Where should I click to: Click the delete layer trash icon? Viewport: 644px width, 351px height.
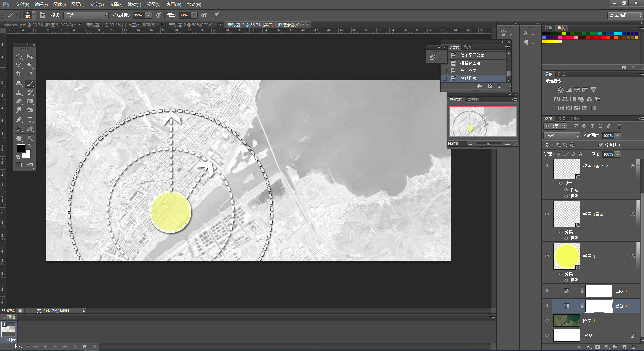pos(633,347)
